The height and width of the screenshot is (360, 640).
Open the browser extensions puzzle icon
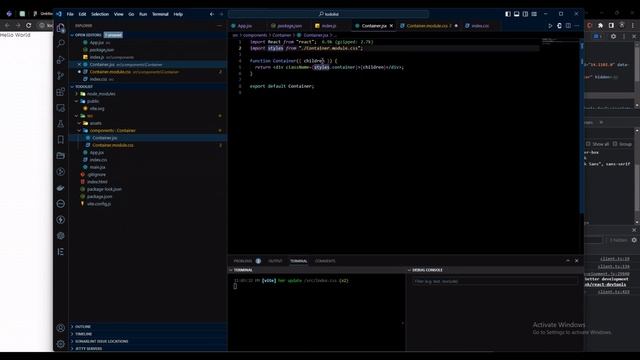coord(600,25)
